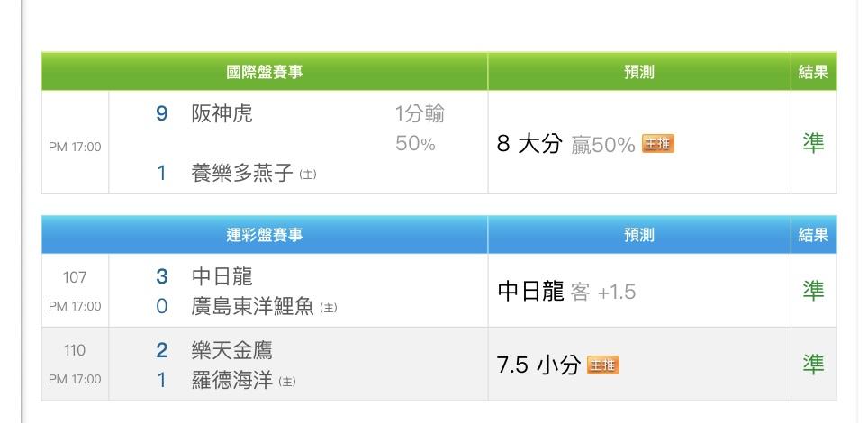Click the 中日龍 客 +1.5 prediction
Image resolution: width=868 pixels, height=423 pixels.
click(566, 292)
